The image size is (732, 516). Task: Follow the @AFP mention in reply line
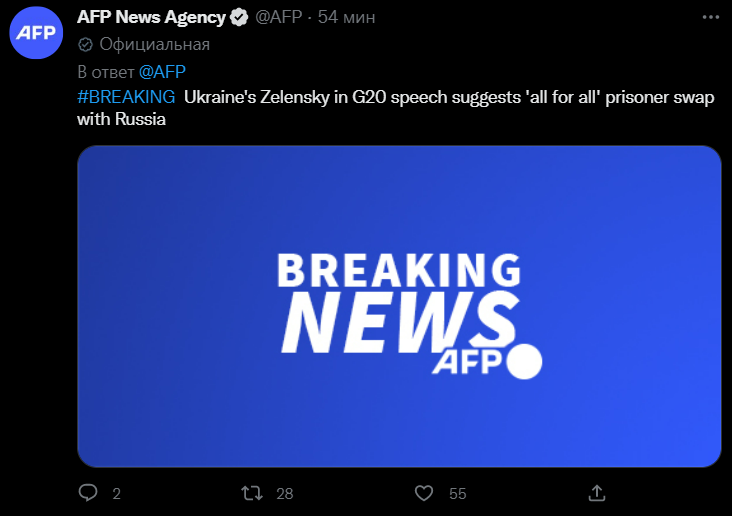162,71
